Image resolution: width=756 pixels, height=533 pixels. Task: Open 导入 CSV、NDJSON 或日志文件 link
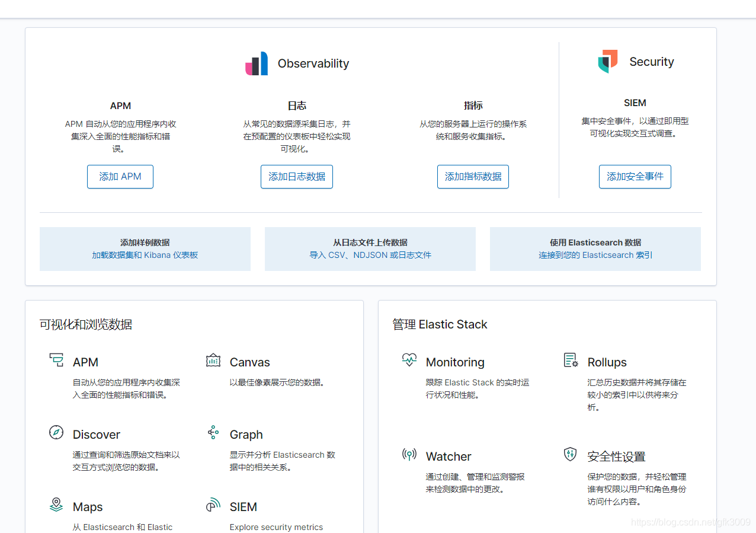[x=370, y=255]
